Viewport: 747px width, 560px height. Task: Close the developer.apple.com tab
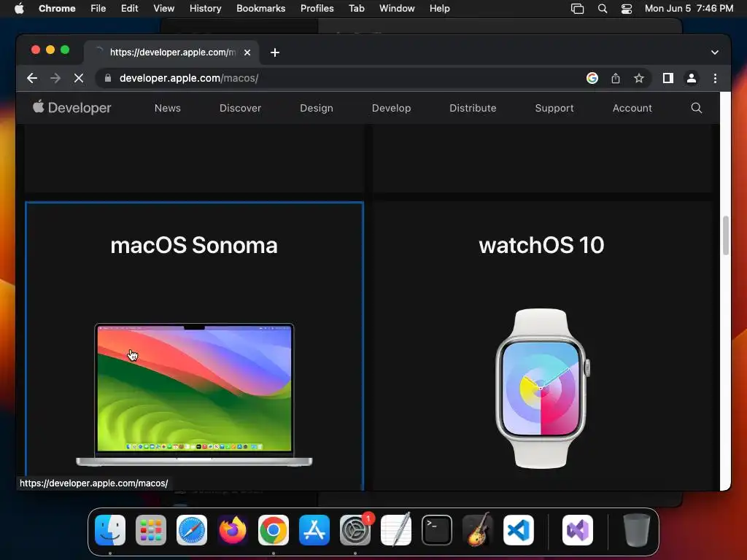click(x=247, y=52)
